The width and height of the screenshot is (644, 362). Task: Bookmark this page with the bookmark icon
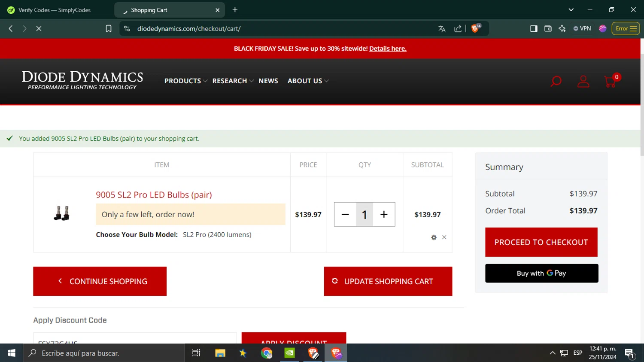pyautogui.click(x=109, y=29)
